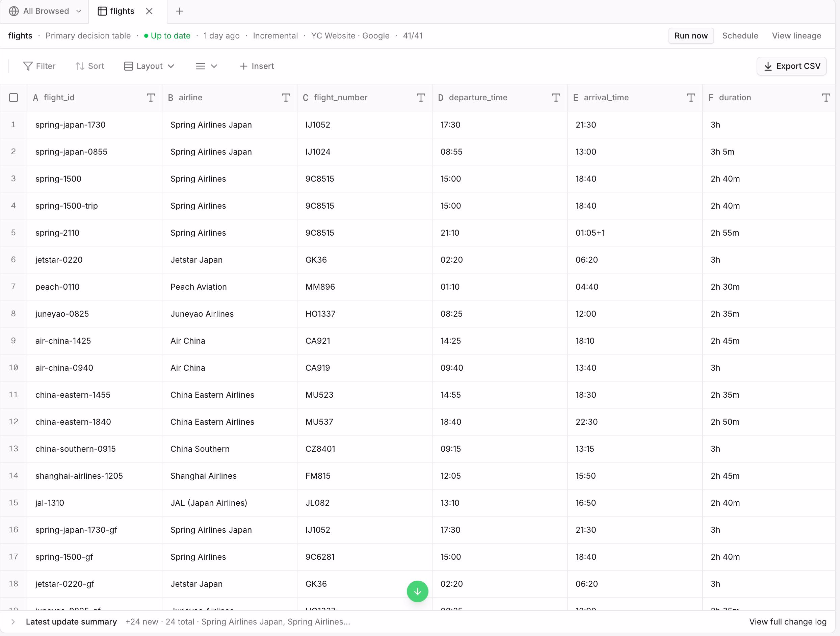Open the Schedule option
Viewport: 840px width, 636px height.
pos(740,36)
